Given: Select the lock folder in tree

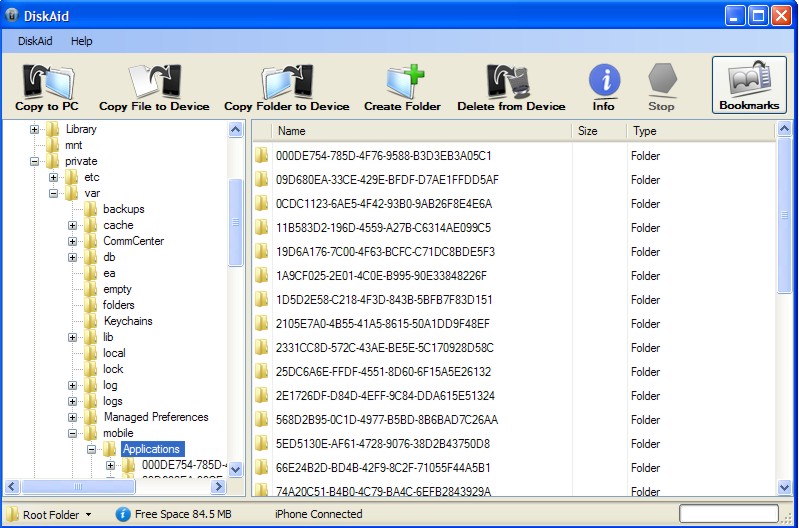Looking at the screenshot, I should 113,369.
